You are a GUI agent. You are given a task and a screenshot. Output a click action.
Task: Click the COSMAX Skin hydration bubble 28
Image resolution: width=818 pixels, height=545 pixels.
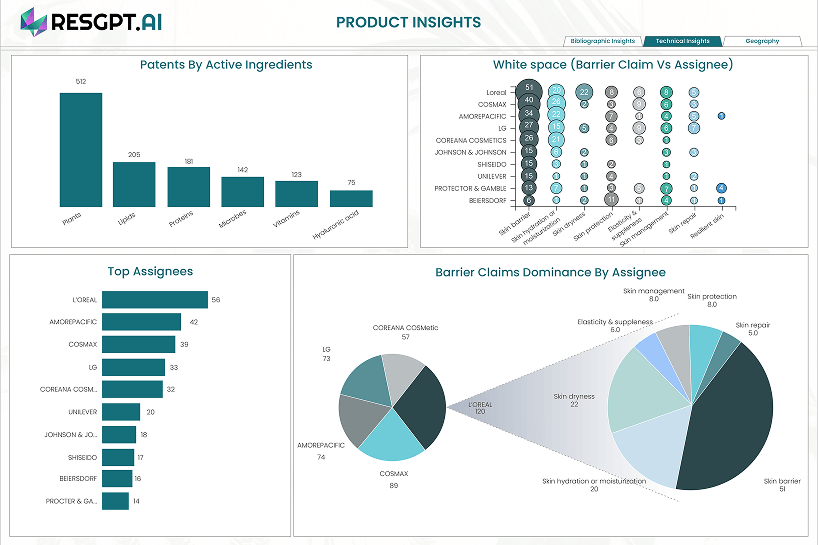(x=556, y=102)
